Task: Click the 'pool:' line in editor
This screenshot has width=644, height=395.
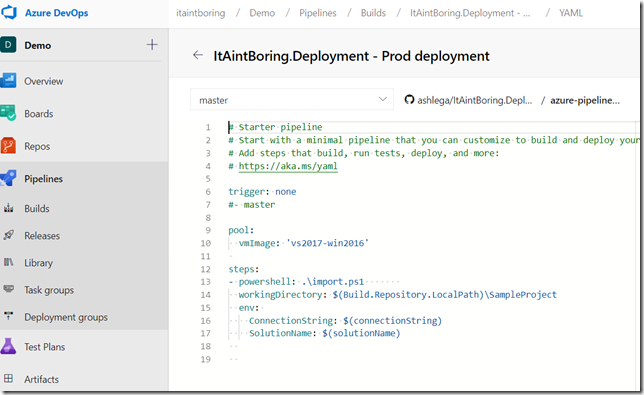Action: (242, 230)
